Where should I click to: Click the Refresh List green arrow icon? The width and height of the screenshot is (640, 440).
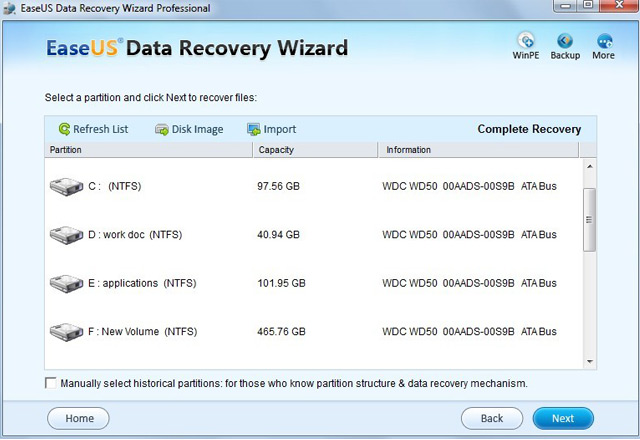(x=64, y=129)
